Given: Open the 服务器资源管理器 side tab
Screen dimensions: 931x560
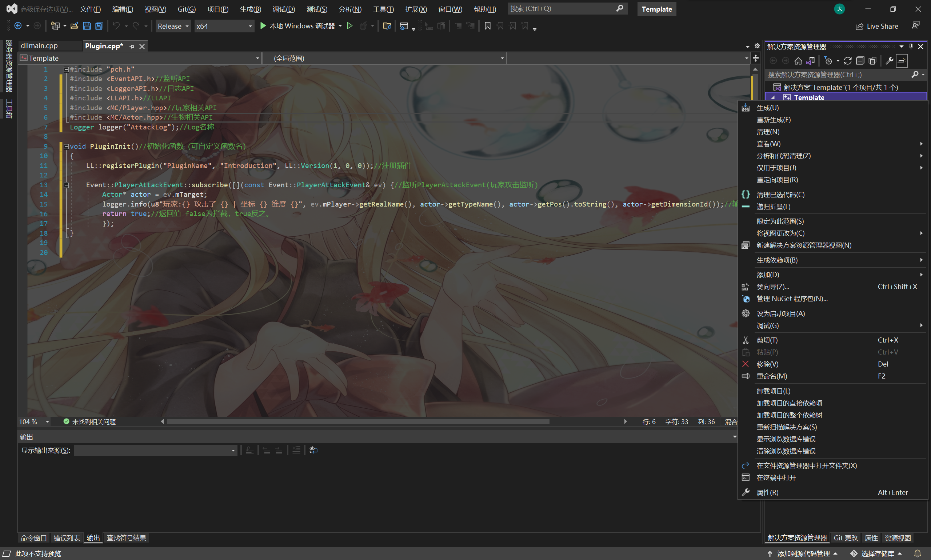Looking at the screenshot, I should pyautogui.click(x=9, y=66).
